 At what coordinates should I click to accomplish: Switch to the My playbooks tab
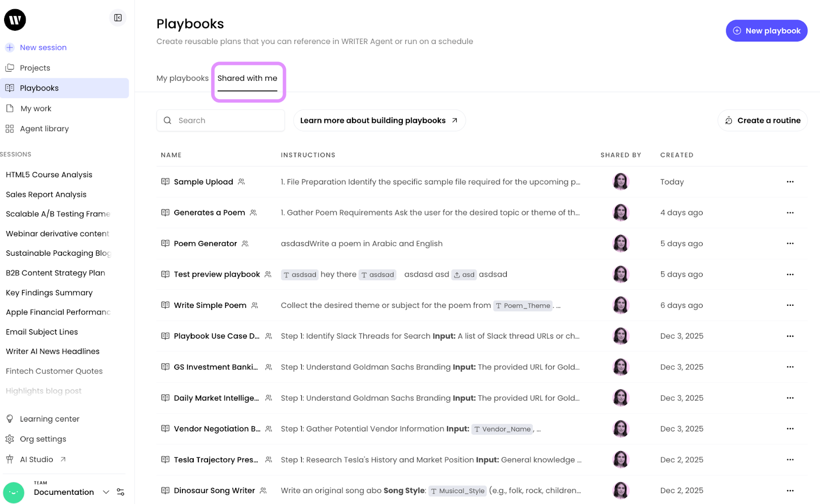[182, 78]
